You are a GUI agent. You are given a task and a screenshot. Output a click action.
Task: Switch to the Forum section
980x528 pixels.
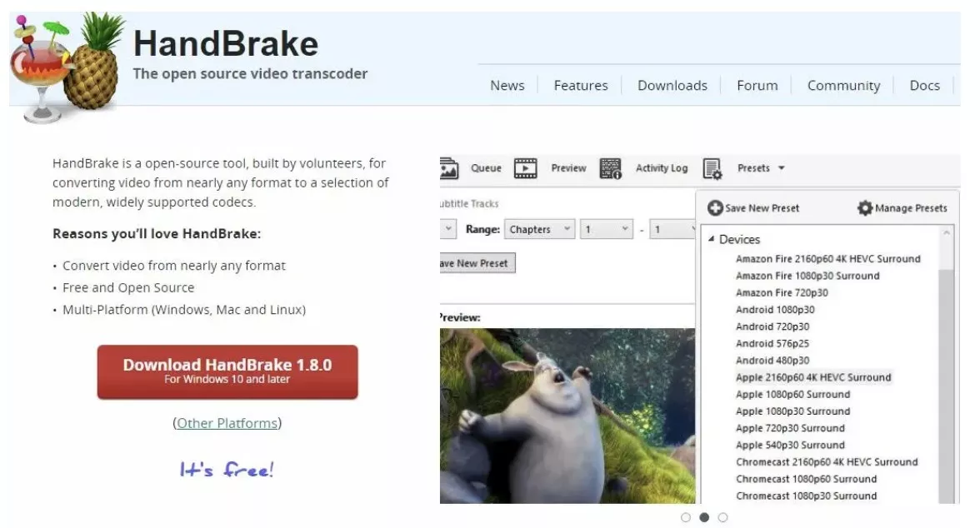[756, 85]
